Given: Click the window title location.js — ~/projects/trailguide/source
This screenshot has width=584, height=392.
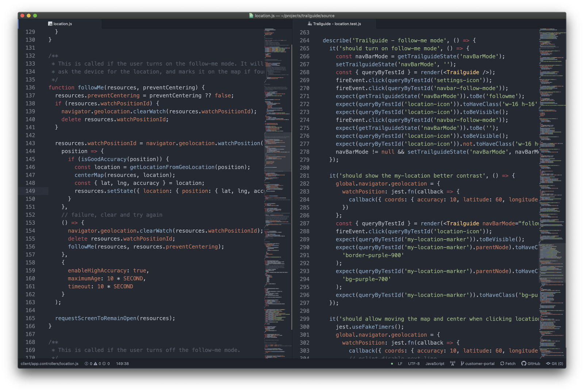Looking at the screenshot, I should click(x=295, y=16).
